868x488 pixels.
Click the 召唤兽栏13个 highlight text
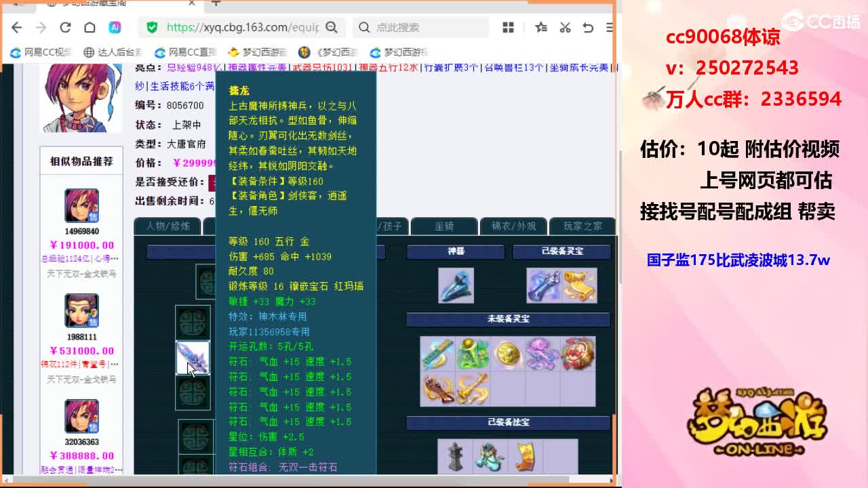tap(514, 68)
